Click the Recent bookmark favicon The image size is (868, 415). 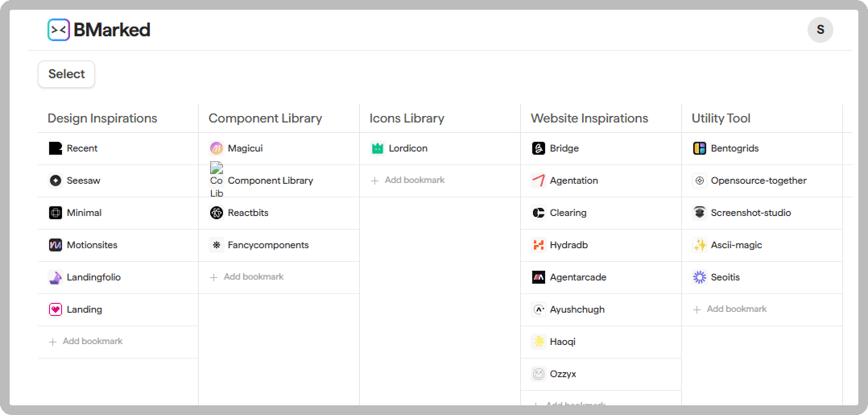point(56,148)
